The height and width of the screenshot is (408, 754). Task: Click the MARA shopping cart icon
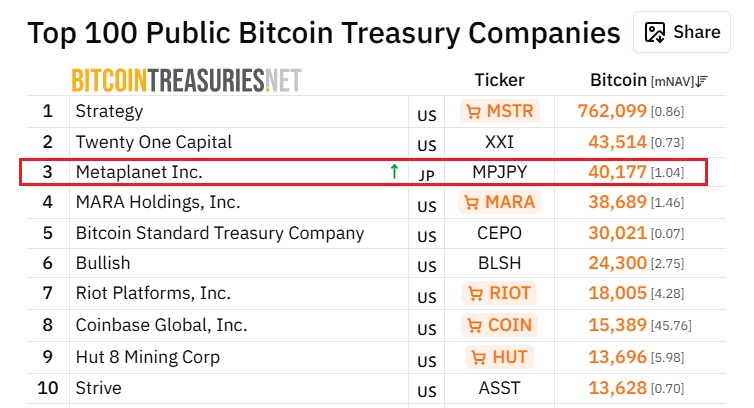(472, 203)
